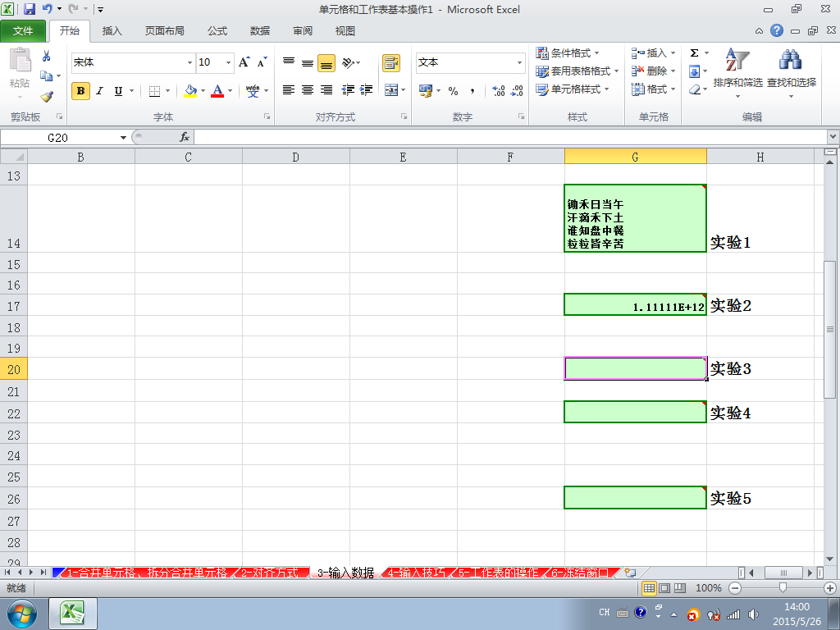Toggle Bold formatting
Image resolution: width=840 pixels, height=630 pixels.
(81, 91)
